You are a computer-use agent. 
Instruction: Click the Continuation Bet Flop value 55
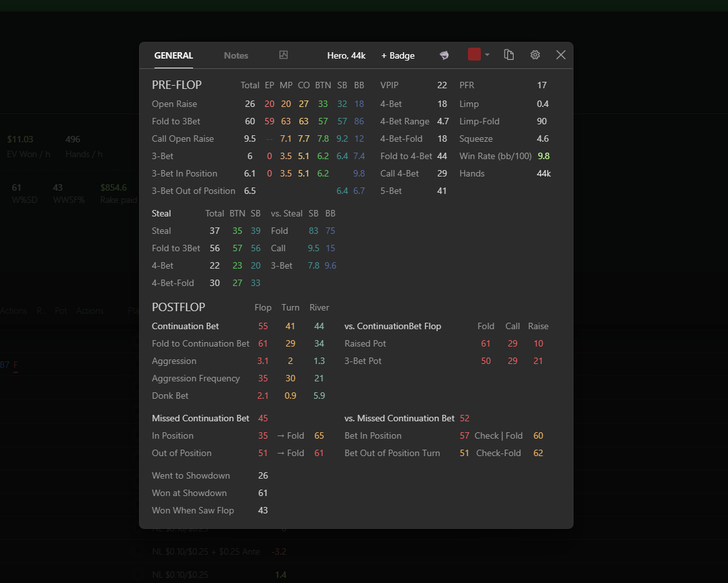263,326
